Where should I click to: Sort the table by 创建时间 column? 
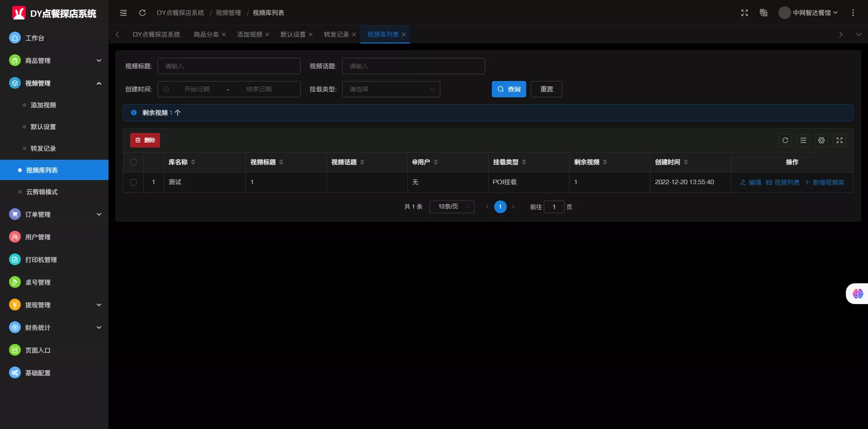click(686, 162)
